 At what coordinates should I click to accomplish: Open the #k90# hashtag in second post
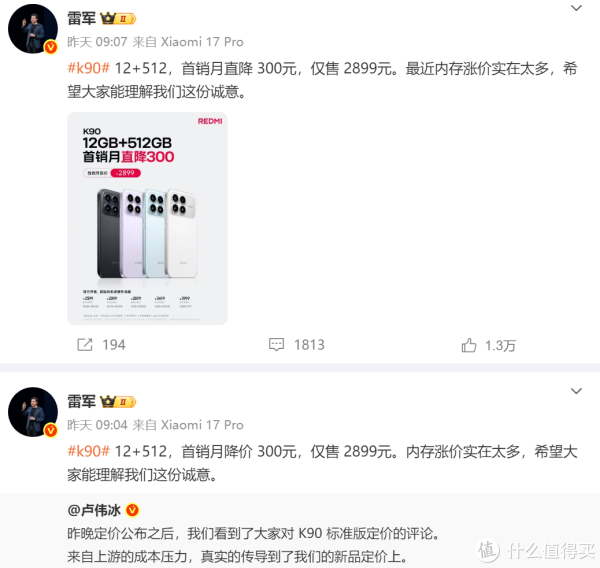point(88,451)
